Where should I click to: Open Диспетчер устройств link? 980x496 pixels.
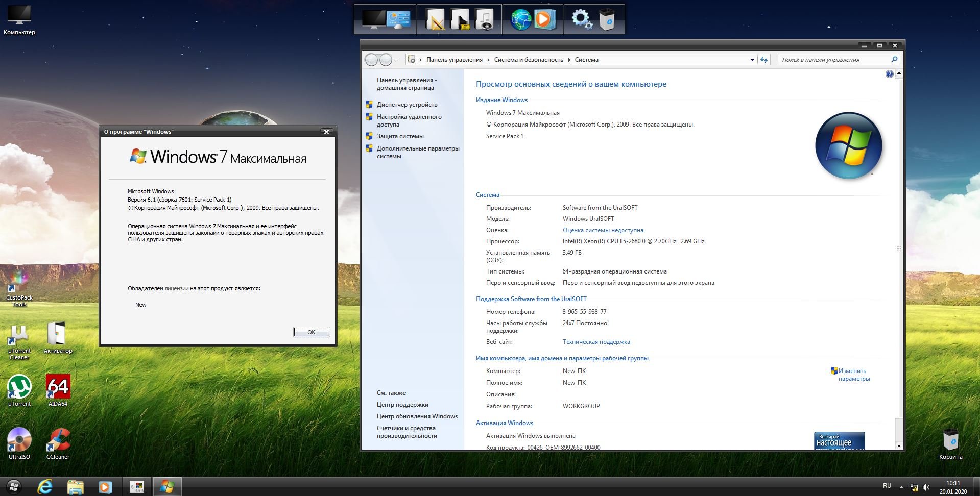coord(407,105)
